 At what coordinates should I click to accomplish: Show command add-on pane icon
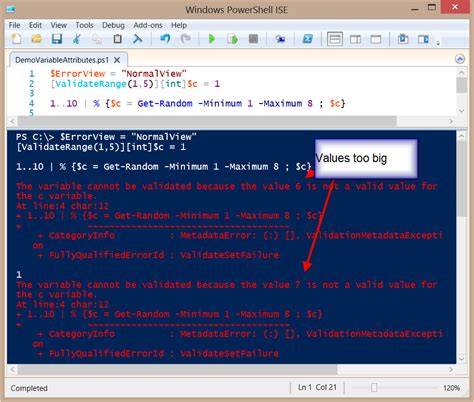coord(423,39)
